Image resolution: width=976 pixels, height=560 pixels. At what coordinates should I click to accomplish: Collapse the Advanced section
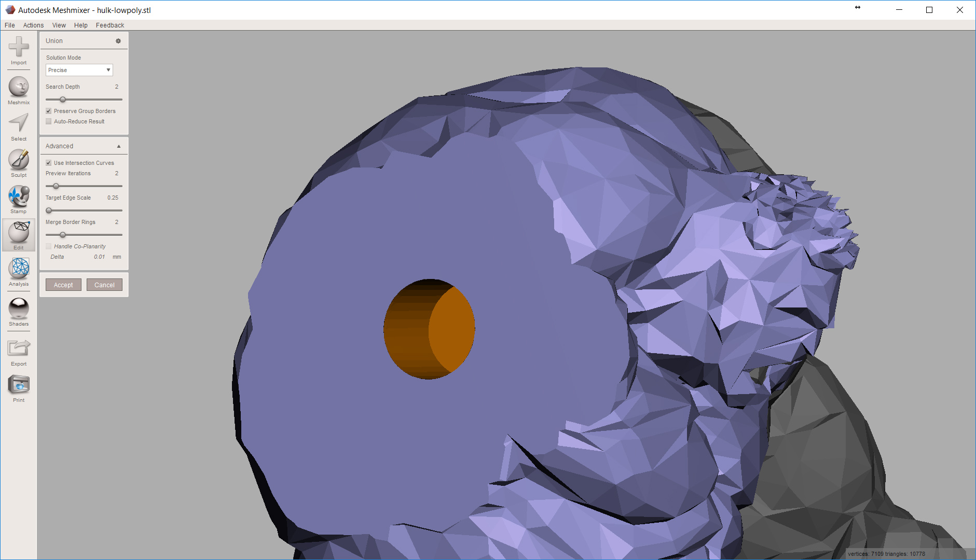coord(118,146)
